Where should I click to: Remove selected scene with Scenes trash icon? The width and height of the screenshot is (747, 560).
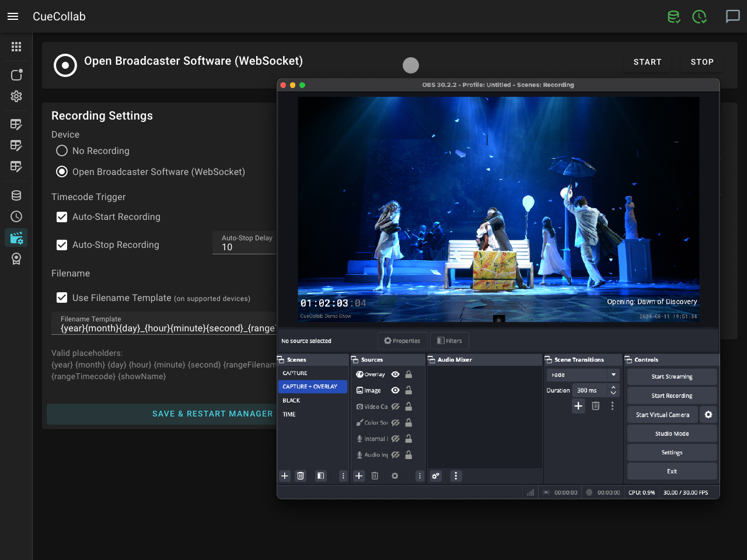301,476
